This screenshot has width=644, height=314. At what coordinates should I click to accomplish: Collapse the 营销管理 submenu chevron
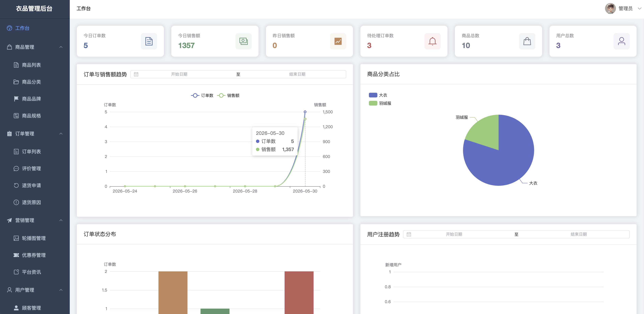pos(61,220)
